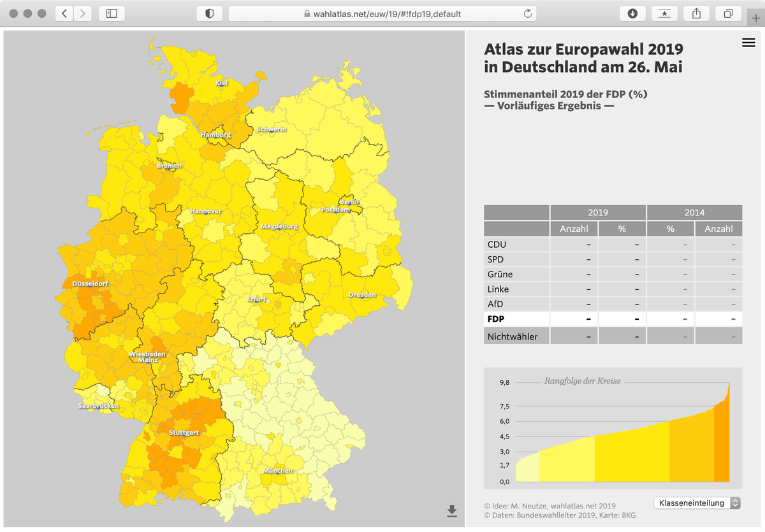765x532 pixels.
Task: Click the darkest orange segment in ranking chart
Action: point(722,446)
